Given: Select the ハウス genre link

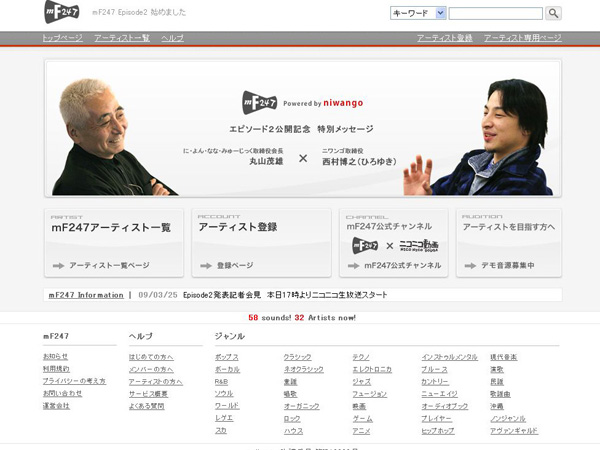Looking at the screenshot, I should 293,431.
